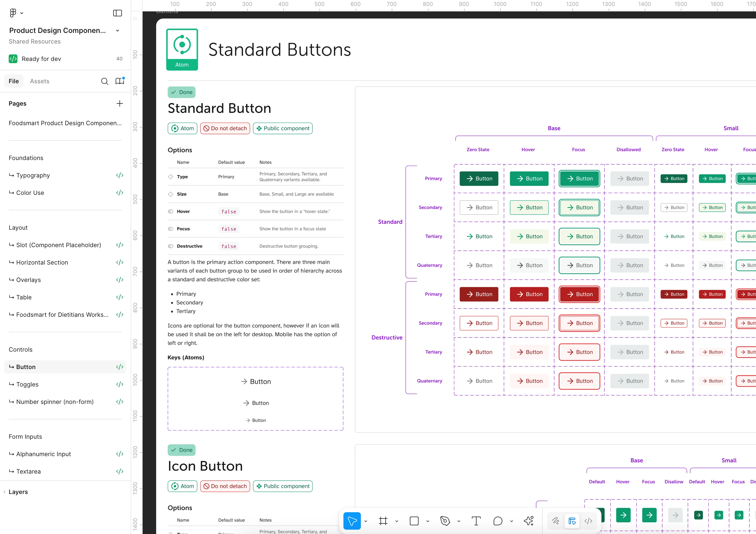Expand the Layers section
756x534 pixels.
coord(4,492)
